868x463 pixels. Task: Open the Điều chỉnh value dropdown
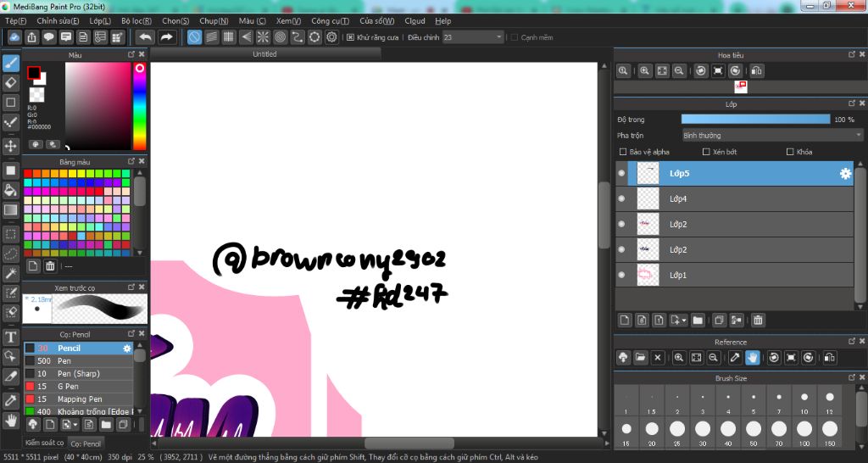coord(498,37)
